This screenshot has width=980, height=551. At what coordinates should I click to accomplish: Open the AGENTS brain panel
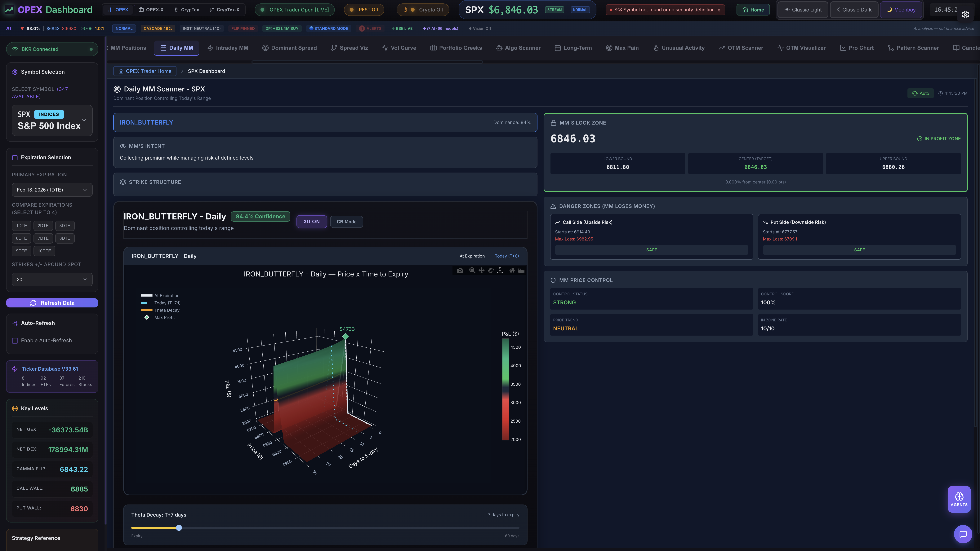[959, 499]
